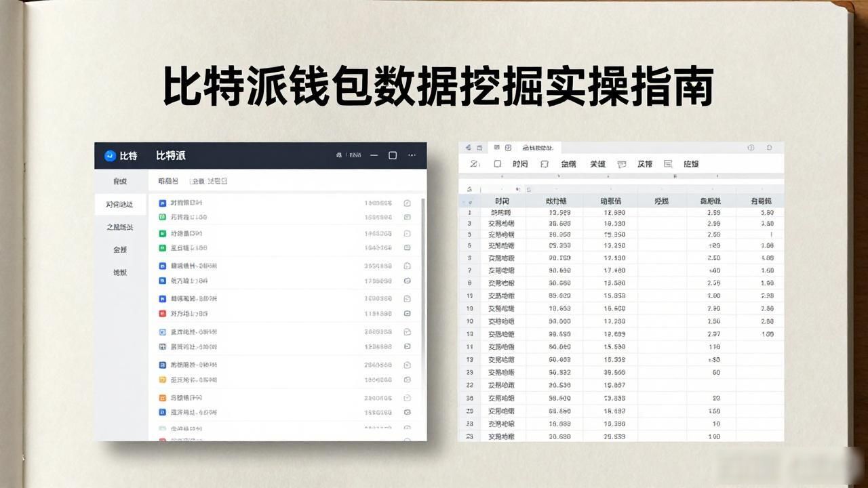Click the first tab above the wallet list

point(167,181)
